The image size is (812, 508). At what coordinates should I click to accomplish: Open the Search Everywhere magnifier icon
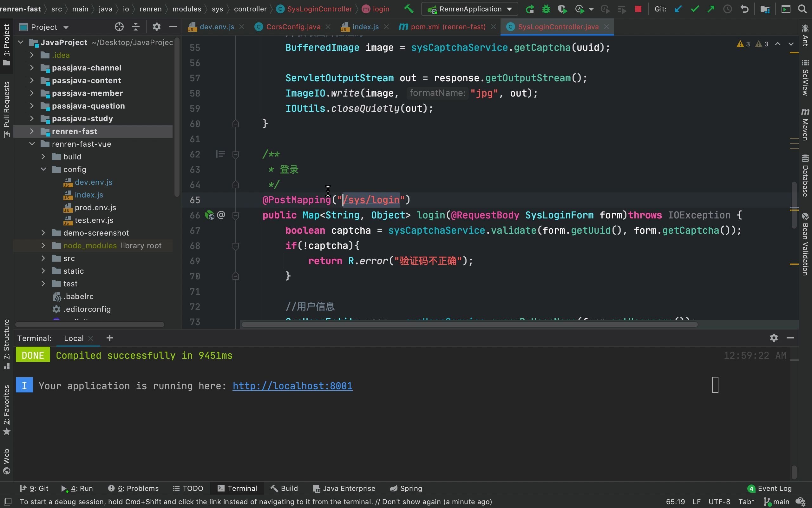coord(802,9)
